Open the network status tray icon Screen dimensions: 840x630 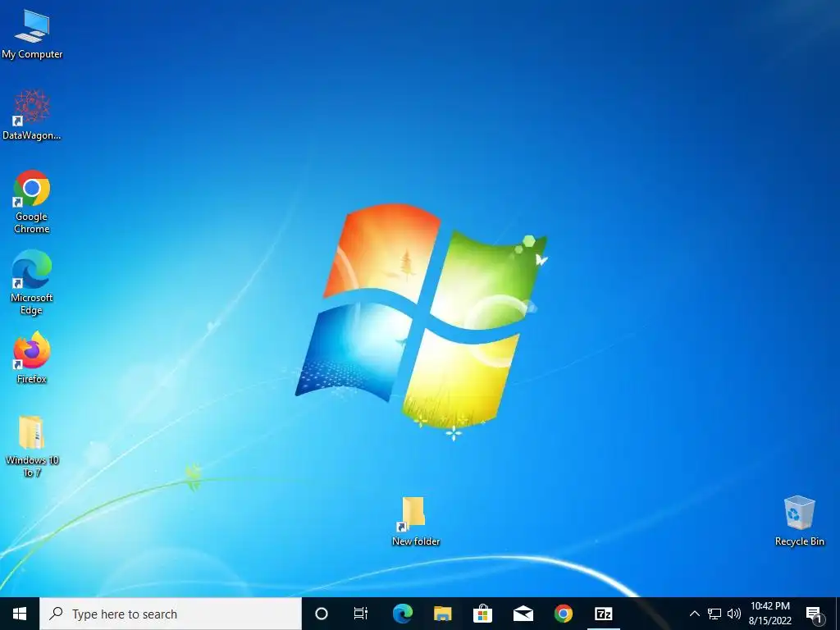coord(714,614)
